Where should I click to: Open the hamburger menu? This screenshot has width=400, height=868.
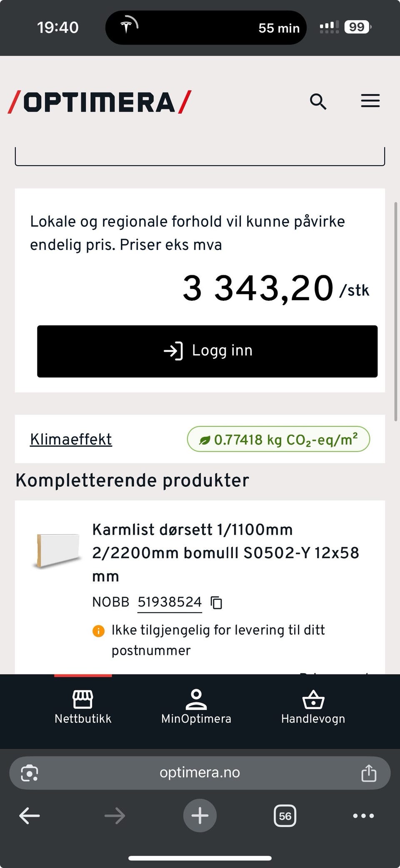pos(370,101)
